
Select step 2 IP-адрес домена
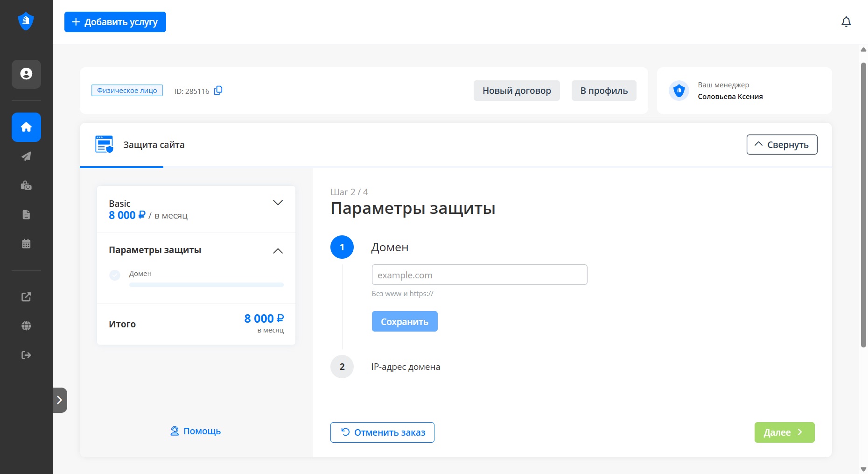coord(405,367)
